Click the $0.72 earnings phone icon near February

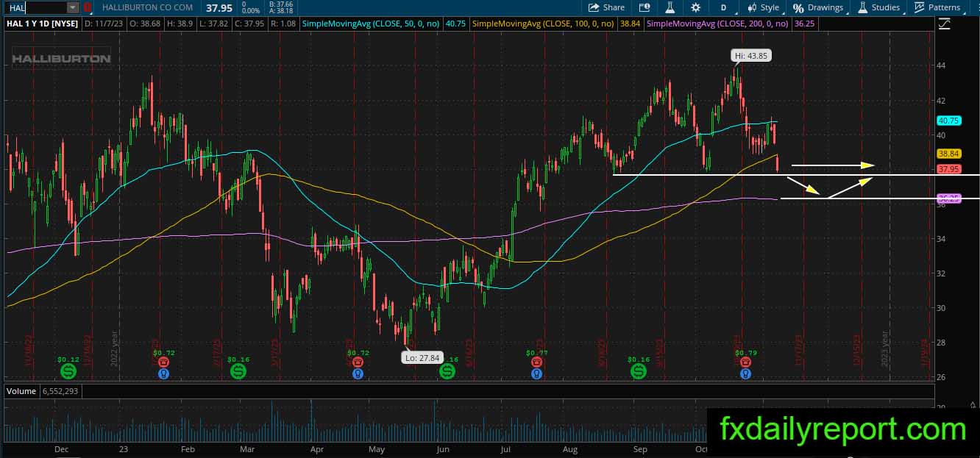tap(163, 362)
